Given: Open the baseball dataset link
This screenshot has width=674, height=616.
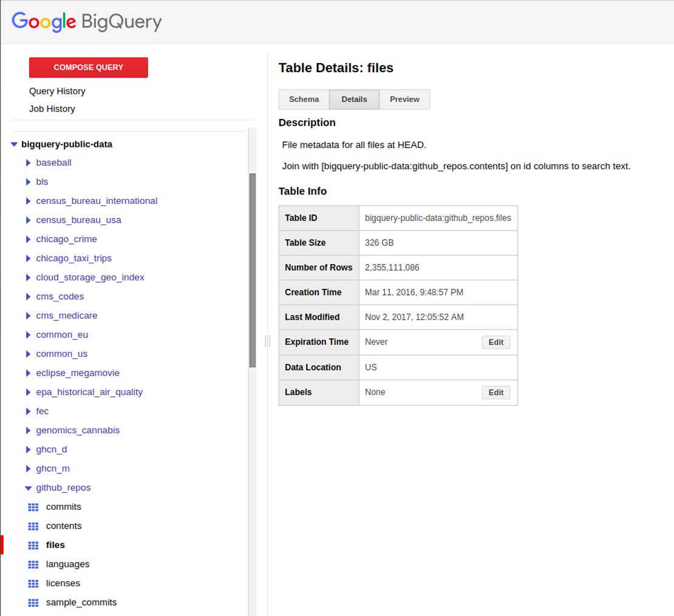Looking at the screenshot, I should click(53, 163).
